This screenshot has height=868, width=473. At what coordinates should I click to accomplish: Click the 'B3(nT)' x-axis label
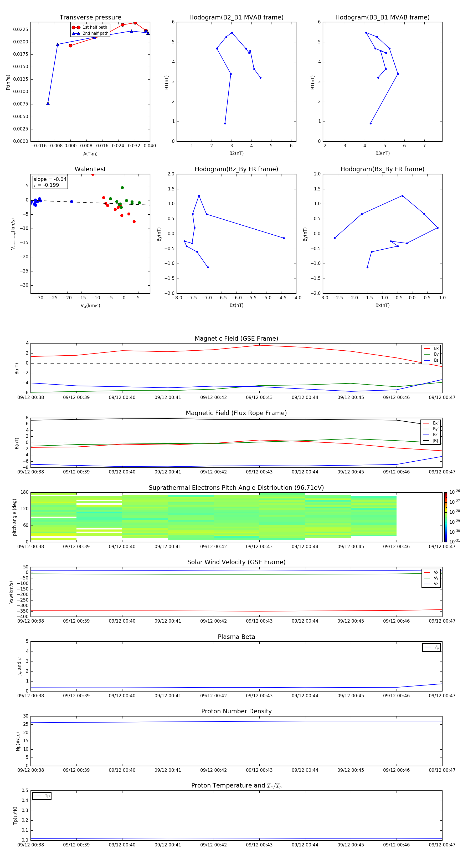(x=382, y=153)
